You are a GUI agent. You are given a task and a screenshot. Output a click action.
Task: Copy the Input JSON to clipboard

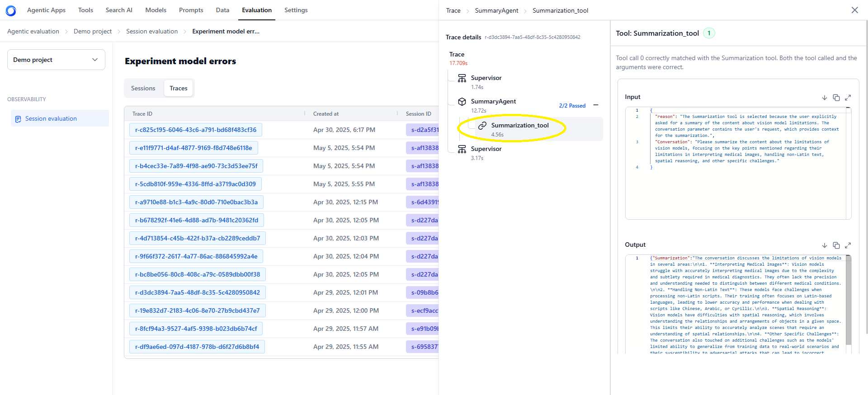836,98
